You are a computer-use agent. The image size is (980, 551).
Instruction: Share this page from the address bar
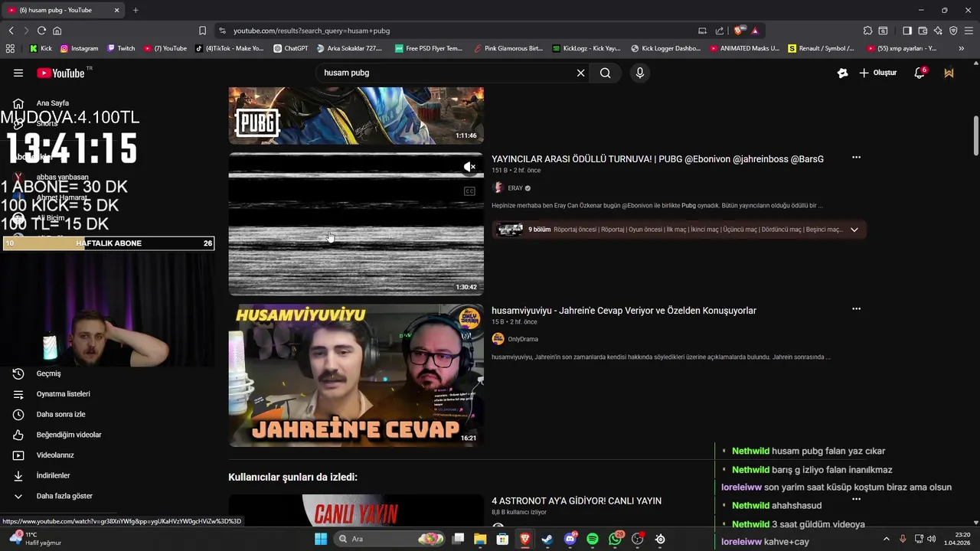[720, 31]
